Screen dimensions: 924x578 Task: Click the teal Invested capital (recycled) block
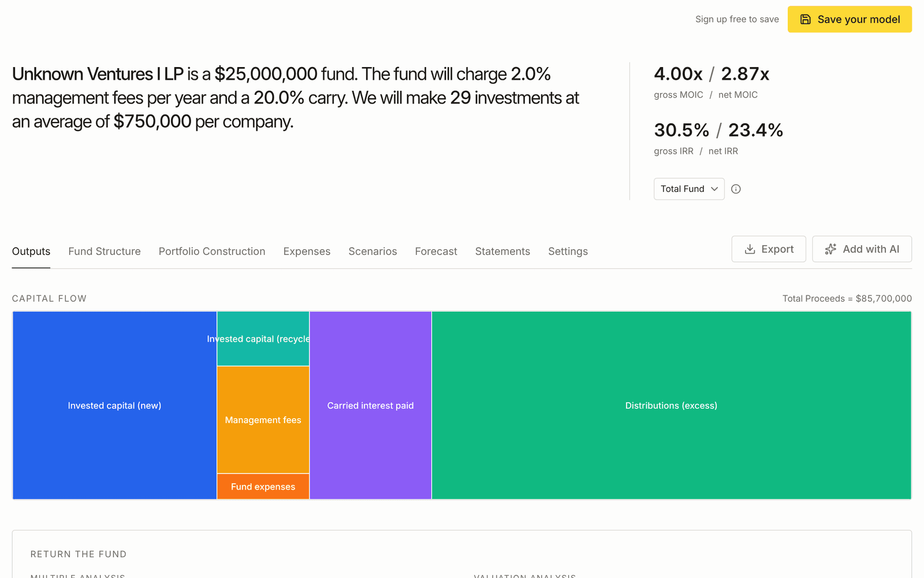coord(263,339)
